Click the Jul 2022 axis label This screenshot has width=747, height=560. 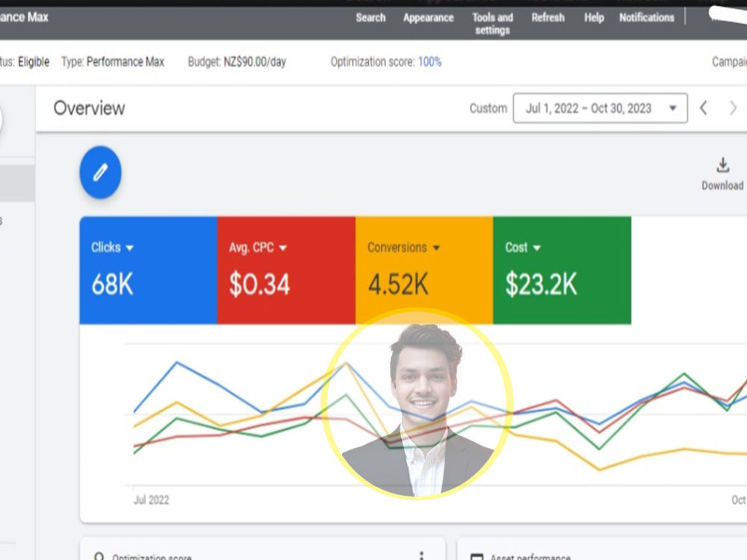coord(151,500)
